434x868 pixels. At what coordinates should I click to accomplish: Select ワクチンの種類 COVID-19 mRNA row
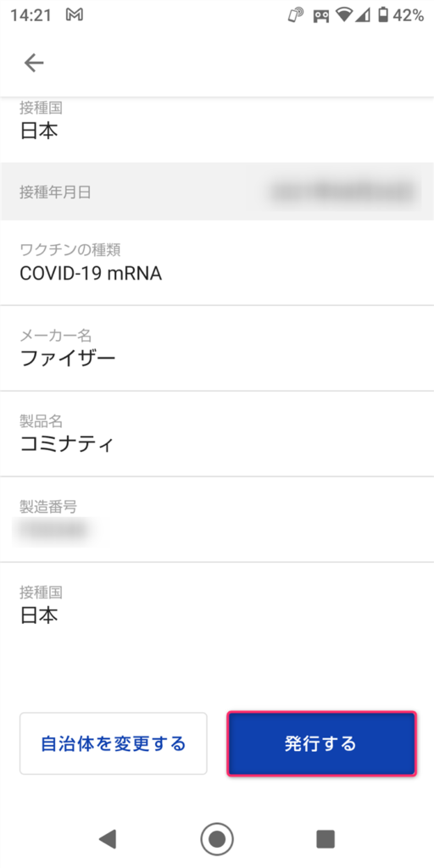pos(217,263)
